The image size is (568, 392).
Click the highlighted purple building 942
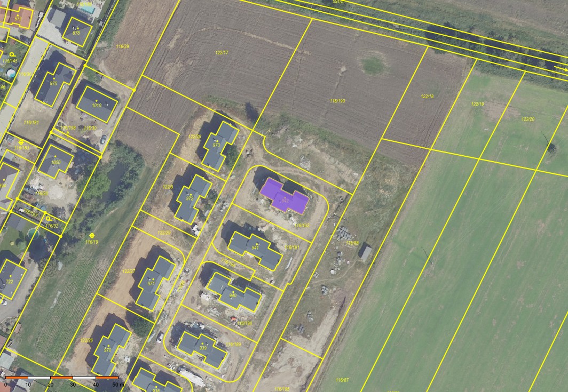(284, 196)
